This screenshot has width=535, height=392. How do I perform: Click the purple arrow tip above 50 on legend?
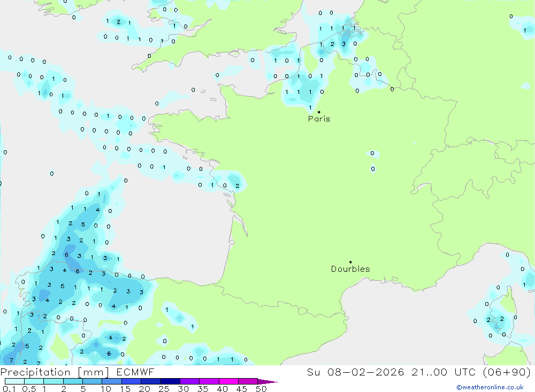tap(268, 382)
